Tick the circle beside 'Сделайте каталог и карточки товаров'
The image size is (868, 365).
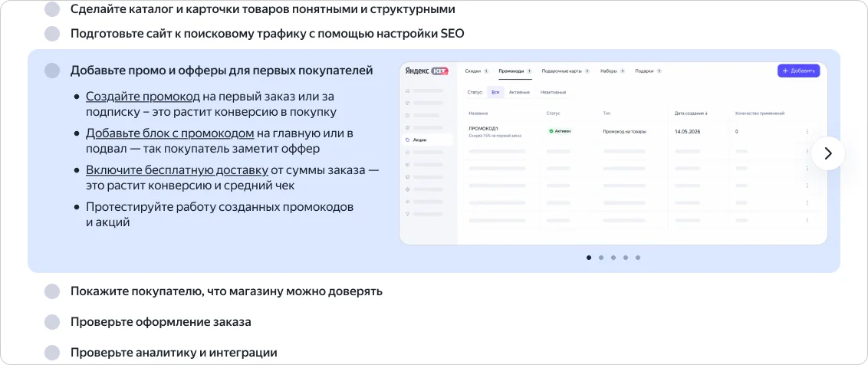(52, 9)
